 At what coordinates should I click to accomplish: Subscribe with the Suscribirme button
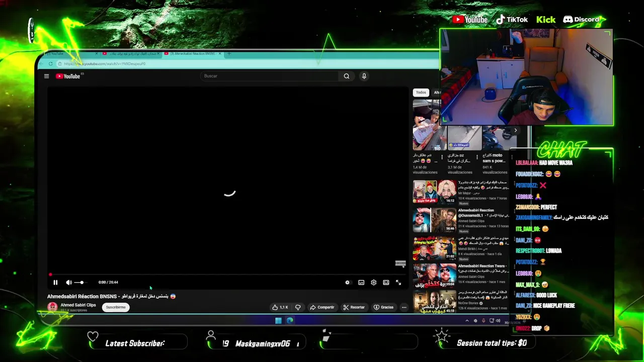coord(116,307)
